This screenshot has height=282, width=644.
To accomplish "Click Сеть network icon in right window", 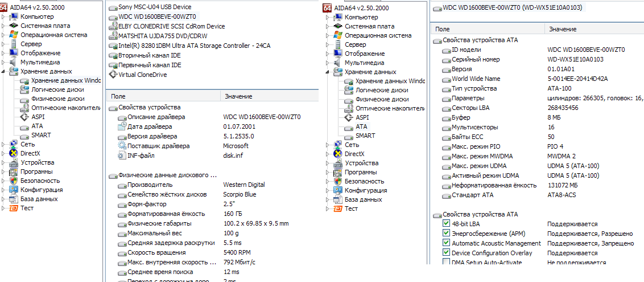I will point(338,145).
